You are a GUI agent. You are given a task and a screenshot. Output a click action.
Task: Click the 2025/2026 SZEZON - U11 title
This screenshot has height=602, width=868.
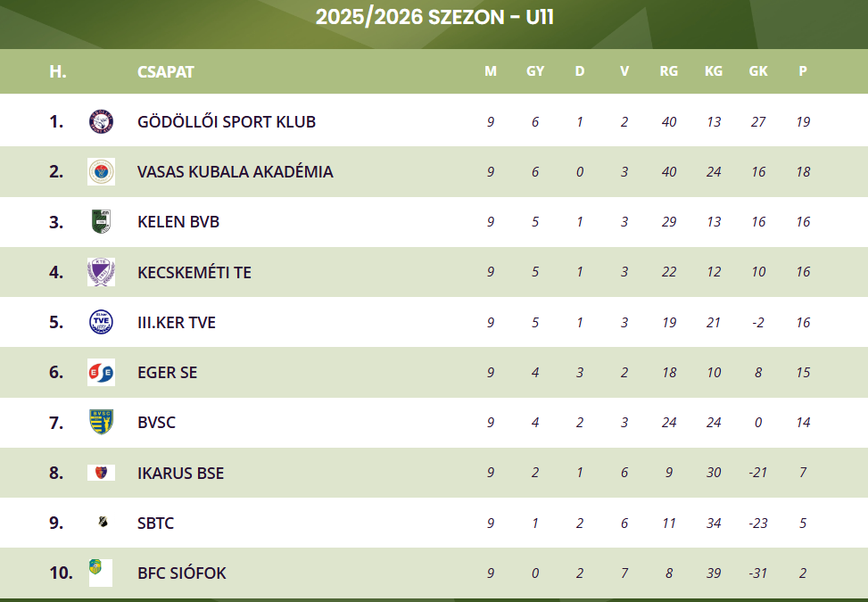tap(434, 17)
